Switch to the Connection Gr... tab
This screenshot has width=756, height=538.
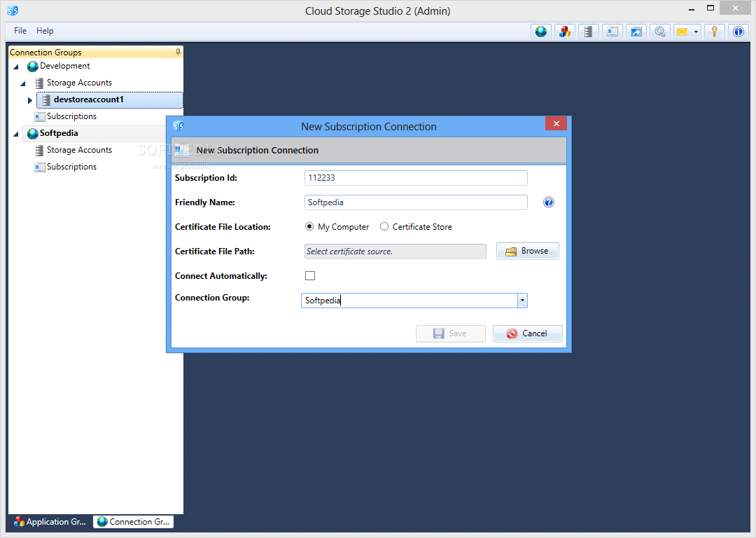click(x=133, y=522)
